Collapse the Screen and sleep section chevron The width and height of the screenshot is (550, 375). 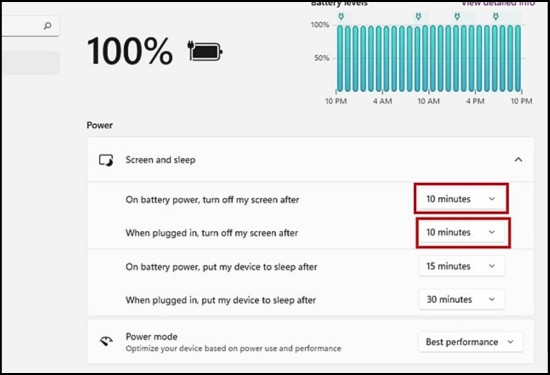click(518, 160)
